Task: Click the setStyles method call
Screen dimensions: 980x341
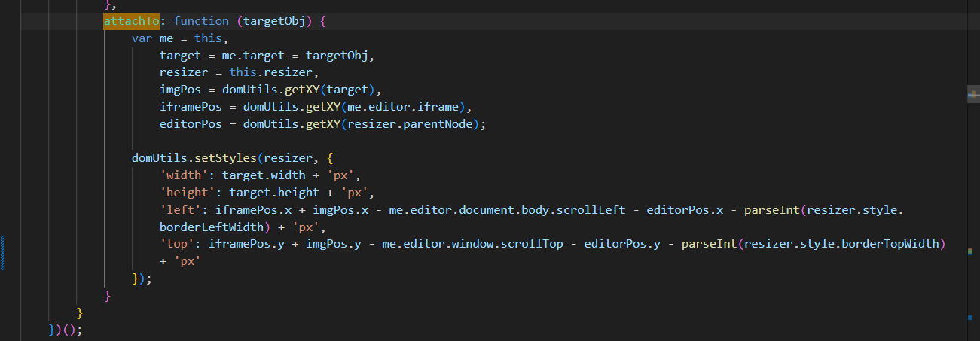Action: (226, 160)
